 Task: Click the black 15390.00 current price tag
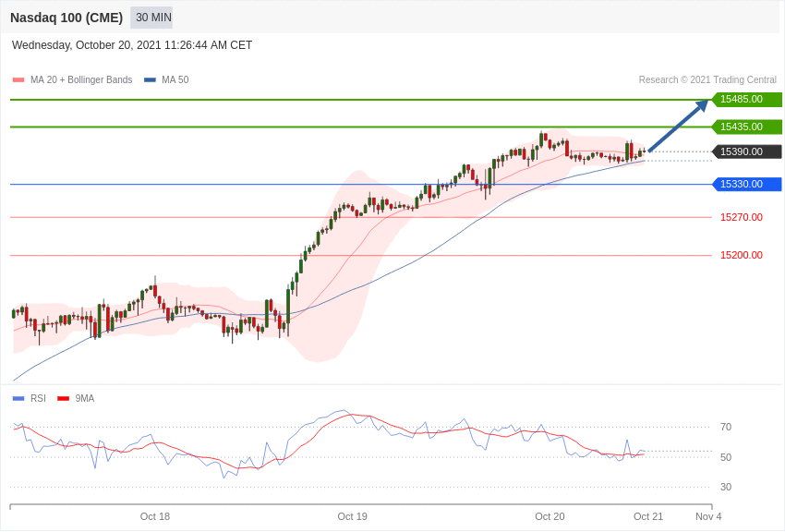tap(745, 151)
